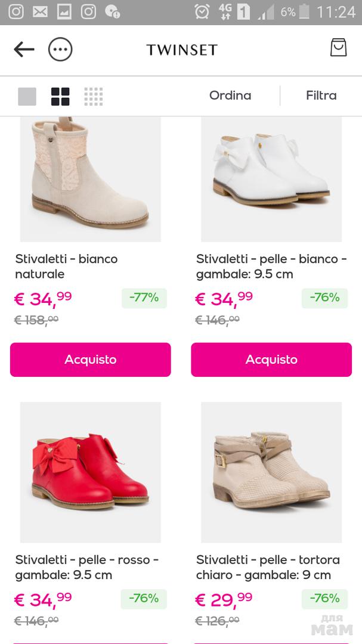Tap the TWINSET brand logo
The width and height of the screenshot is (362, 644).
[182, 49]
